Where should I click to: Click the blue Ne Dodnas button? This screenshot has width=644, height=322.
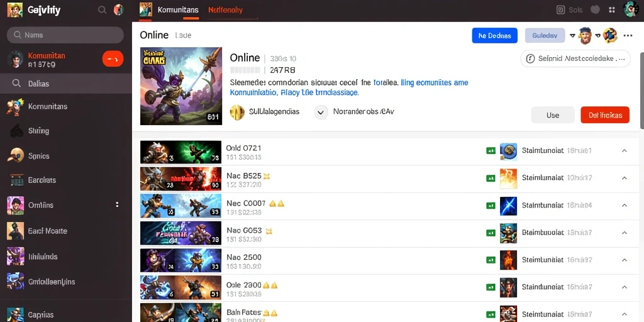coord(494,36)
